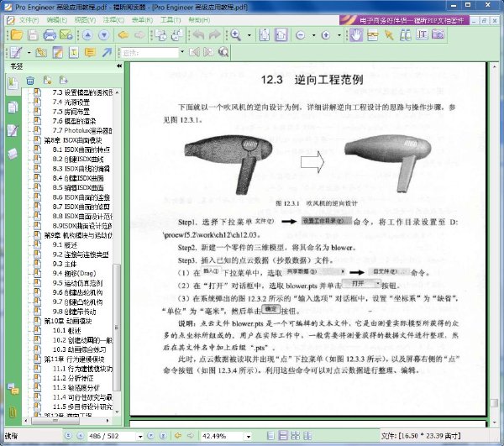
Task: Open the 帮助(H) menu
Action: [199, 20]
